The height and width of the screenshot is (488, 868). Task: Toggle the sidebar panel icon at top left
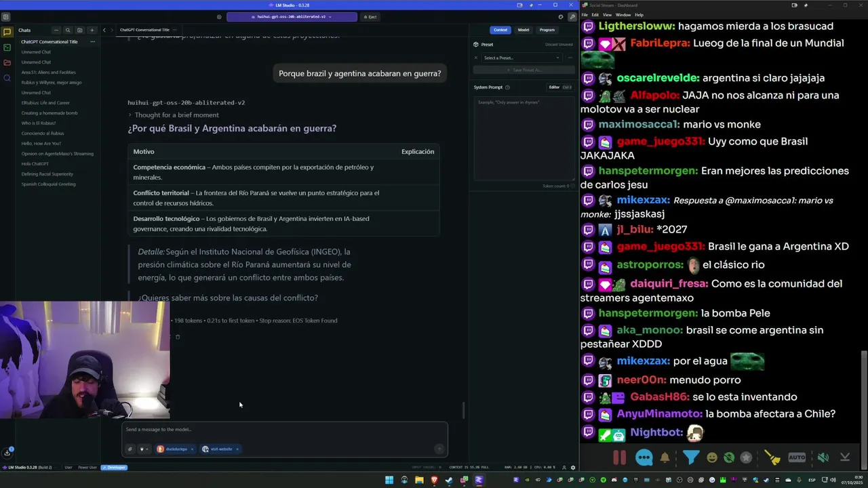click(x=5, y=17)
